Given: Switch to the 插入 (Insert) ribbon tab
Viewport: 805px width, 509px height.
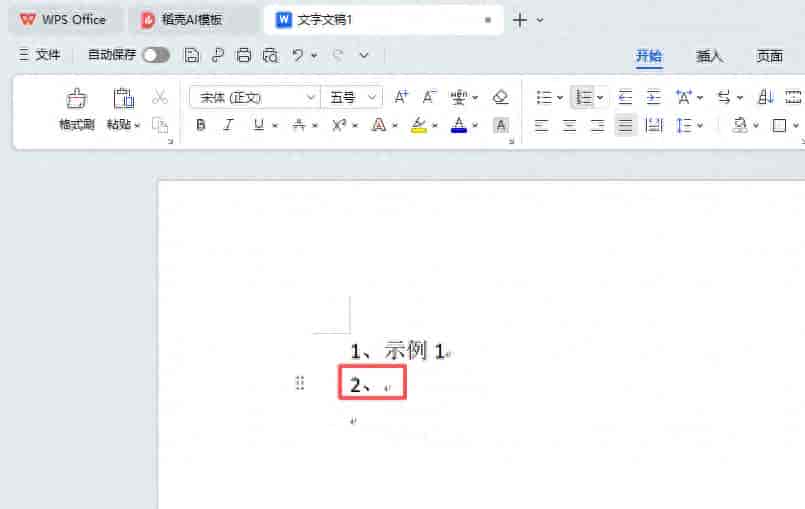Looking at the screenshot, I should [710, 55].
